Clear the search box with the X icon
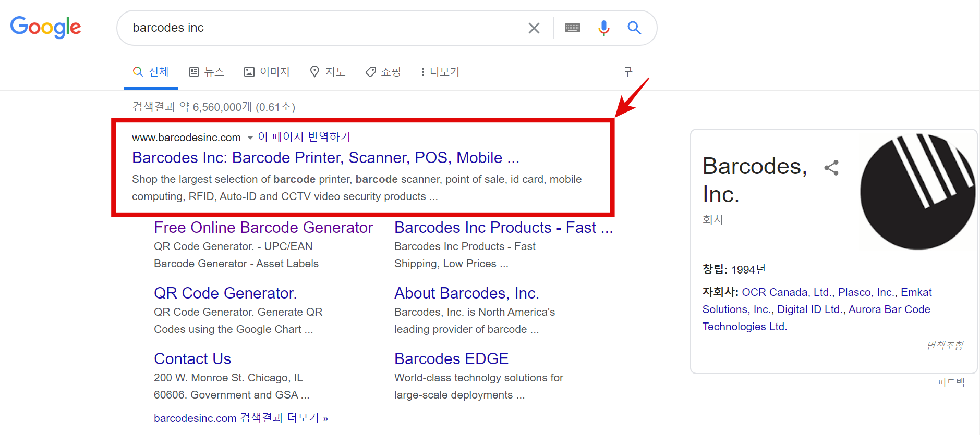Screen dimensions: 980x435 [534, 28]
